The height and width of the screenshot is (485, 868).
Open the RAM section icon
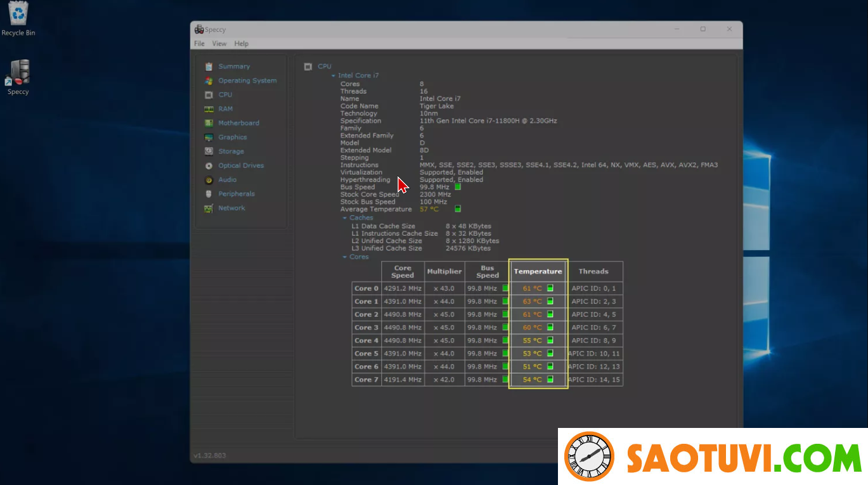point(209,109)
